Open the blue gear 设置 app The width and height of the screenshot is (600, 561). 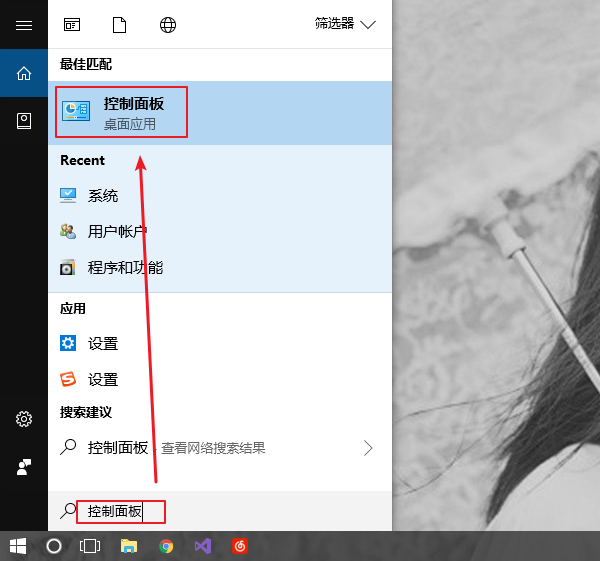point(220,343)
